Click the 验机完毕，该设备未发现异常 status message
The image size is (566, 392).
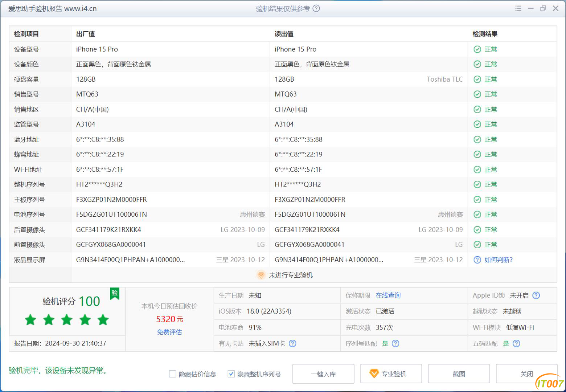coord(58,371)
